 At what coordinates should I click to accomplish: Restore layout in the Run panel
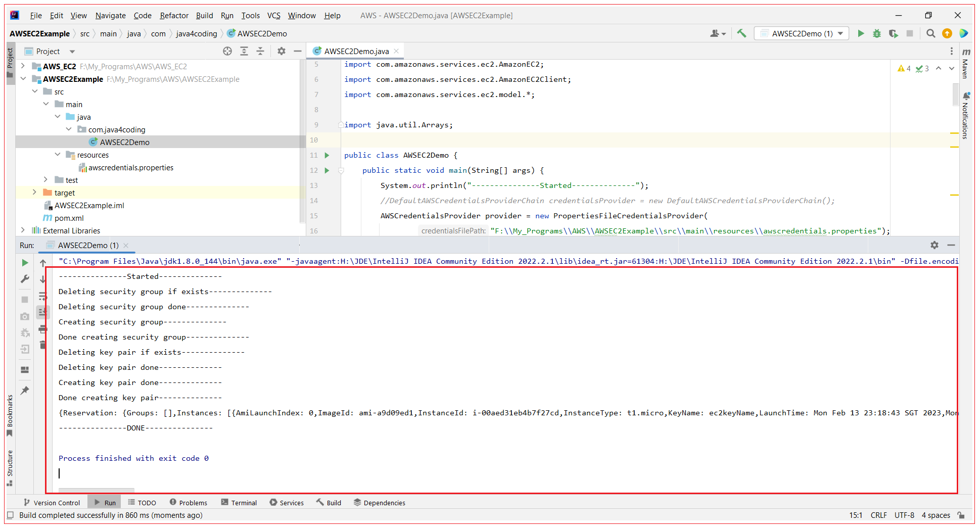point(25,370)
